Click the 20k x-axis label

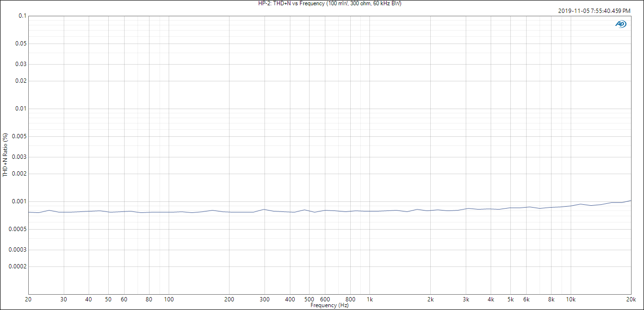pos(631,299)
